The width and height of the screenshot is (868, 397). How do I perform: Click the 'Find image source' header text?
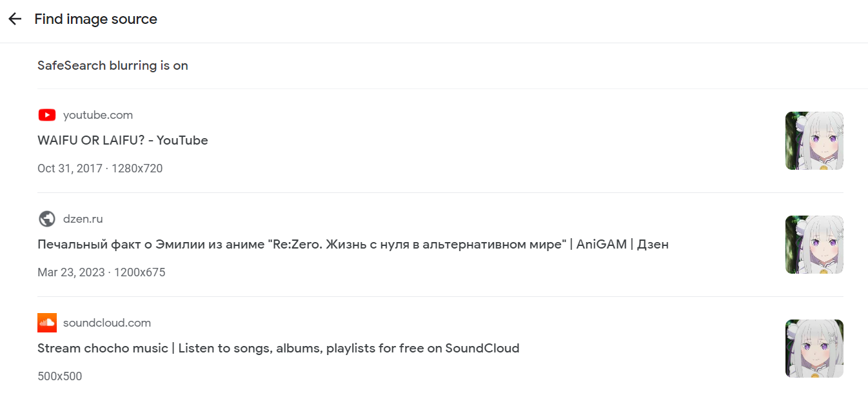coord(95,19)
